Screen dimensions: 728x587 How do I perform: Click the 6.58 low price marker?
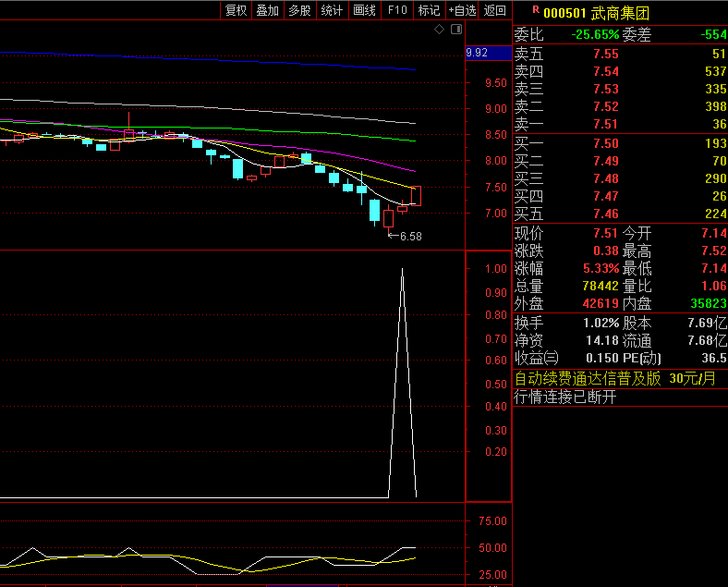tap(410, 237)
